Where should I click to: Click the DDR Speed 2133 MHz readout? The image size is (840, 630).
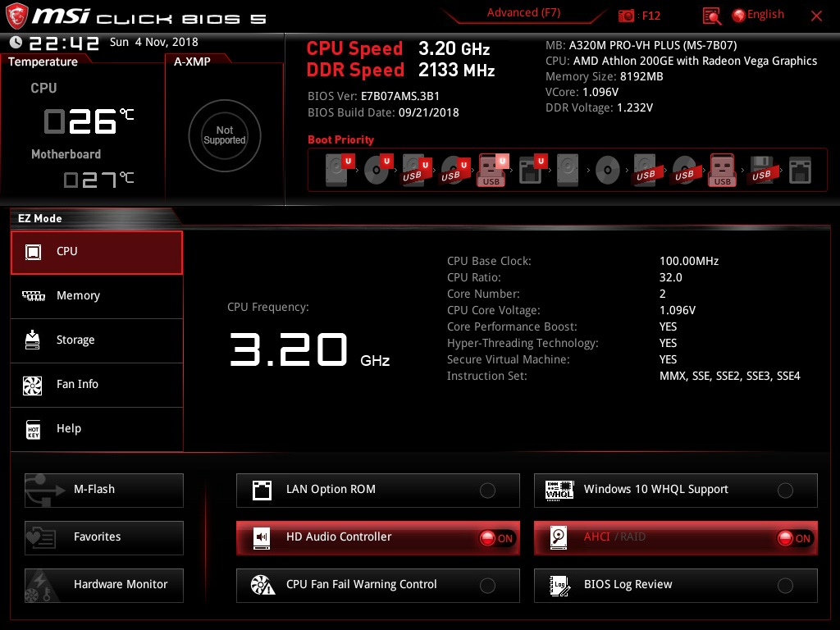pyautogui.click(x=400, y=70)
